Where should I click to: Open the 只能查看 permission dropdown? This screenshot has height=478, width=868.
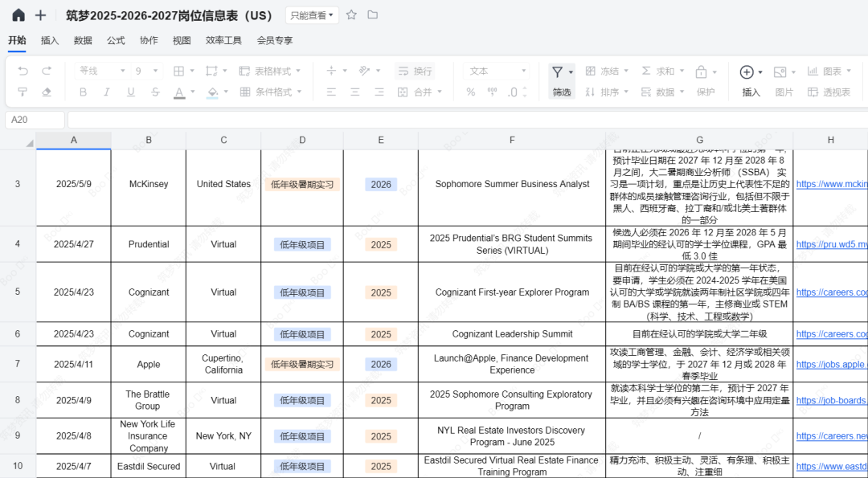(312, 15)
